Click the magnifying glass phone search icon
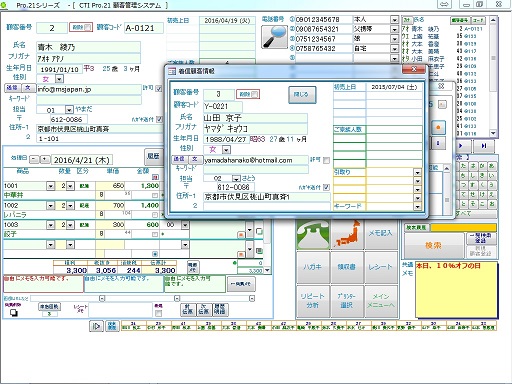 (274, 37)
